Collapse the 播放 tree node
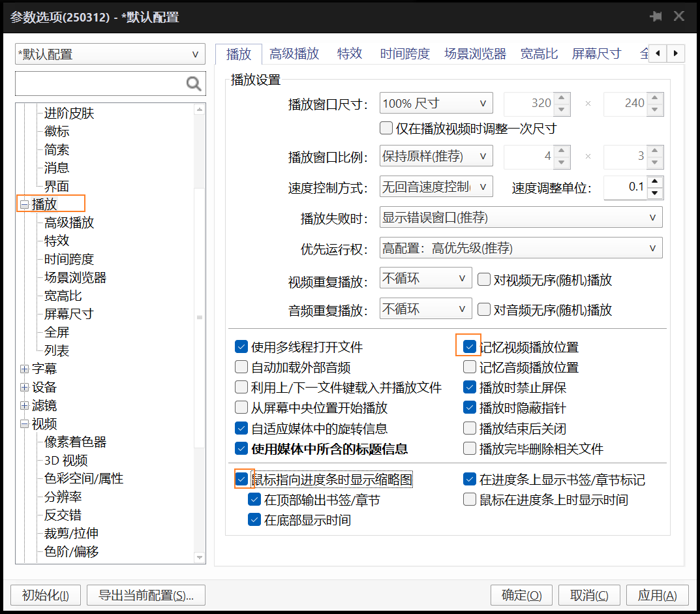 coord(25,204)
